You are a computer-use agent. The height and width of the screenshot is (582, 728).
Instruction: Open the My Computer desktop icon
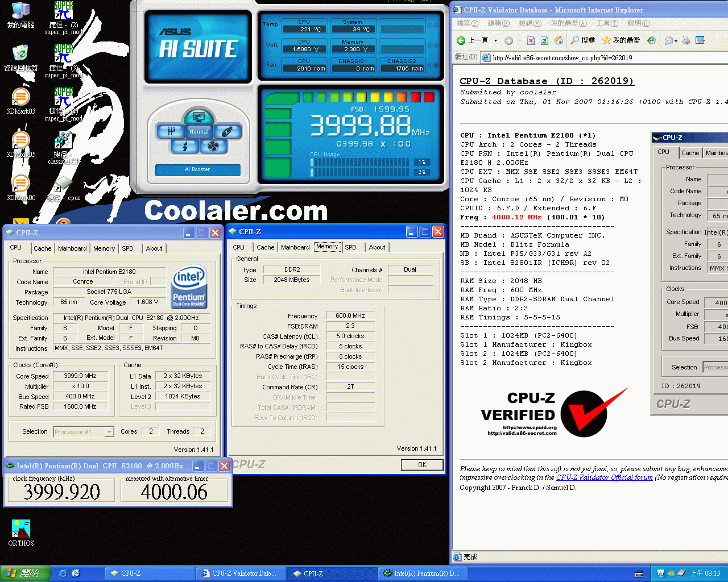pyautogui.click(x=20, y=15)
